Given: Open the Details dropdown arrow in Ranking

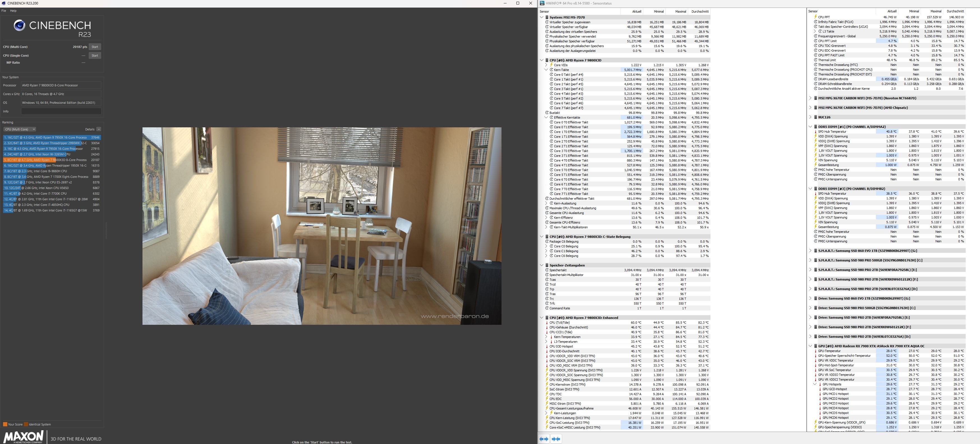Looking at the screenshot, I should (x=99, y=129).
